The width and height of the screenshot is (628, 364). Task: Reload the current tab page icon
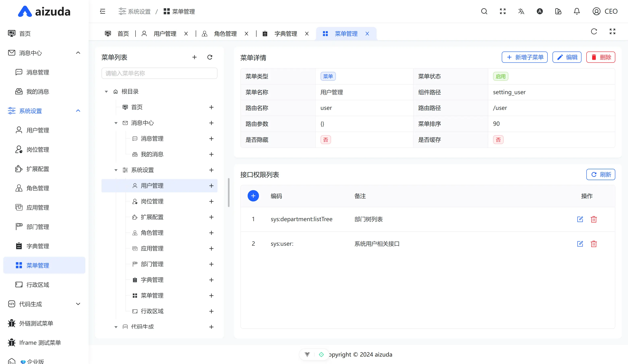[594, 32]
